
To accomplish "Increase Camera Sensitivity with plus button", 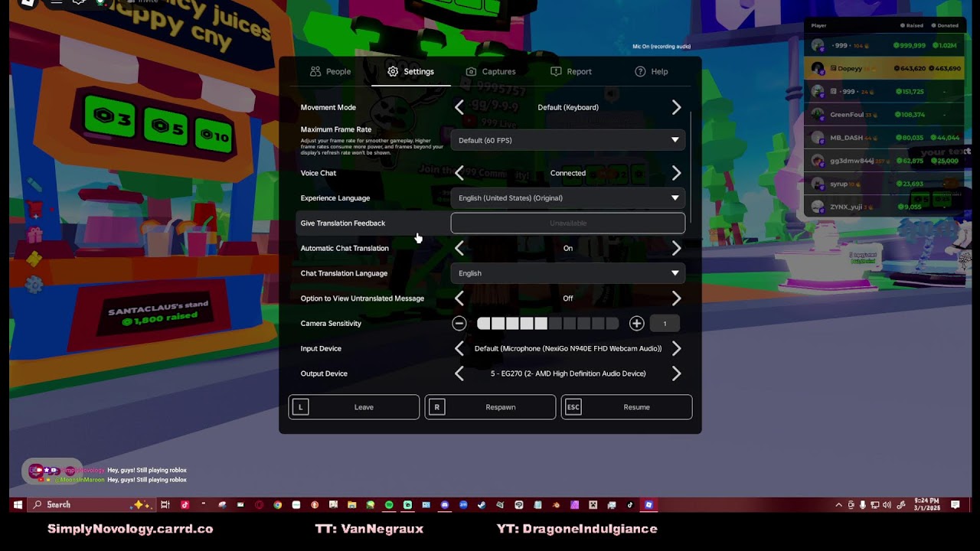I will click(x=636, y=324).
